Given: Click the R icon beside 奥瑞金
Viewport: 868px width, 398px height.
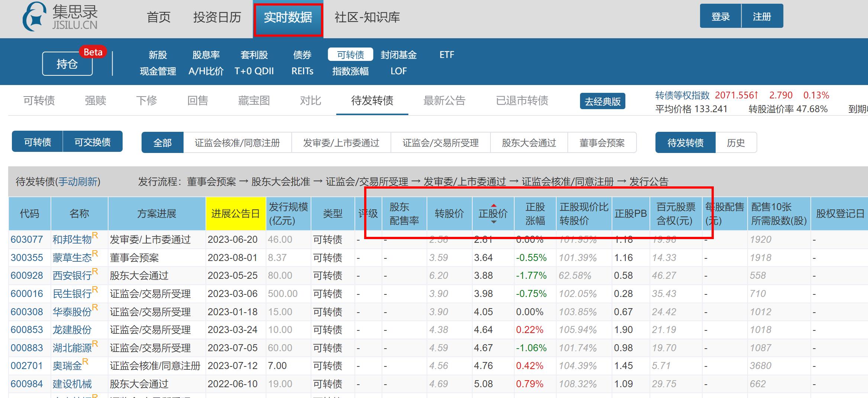Looking at the screenshot, I should click(85, 361).
